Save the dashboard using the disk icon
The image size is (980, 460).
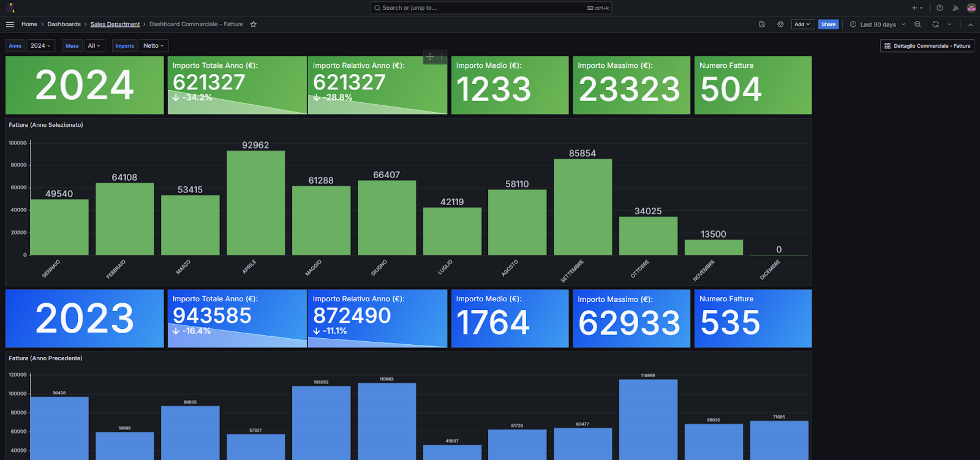762,25
